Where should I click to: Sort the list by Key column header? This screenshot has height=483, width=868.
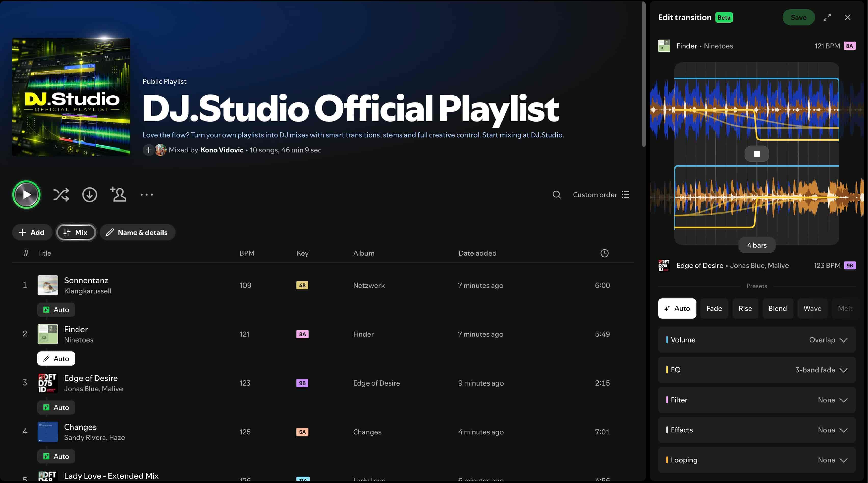point(302,253)
